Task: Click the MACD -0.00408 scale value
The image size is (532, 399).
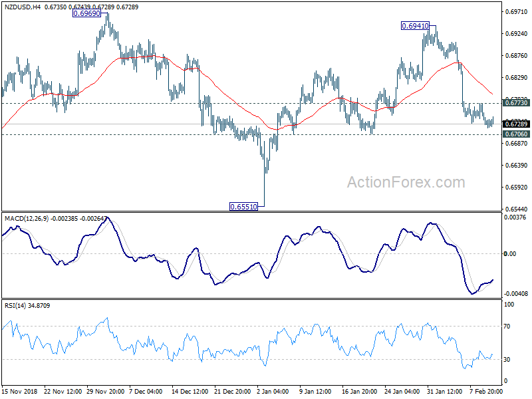Action: click(516, 294)
